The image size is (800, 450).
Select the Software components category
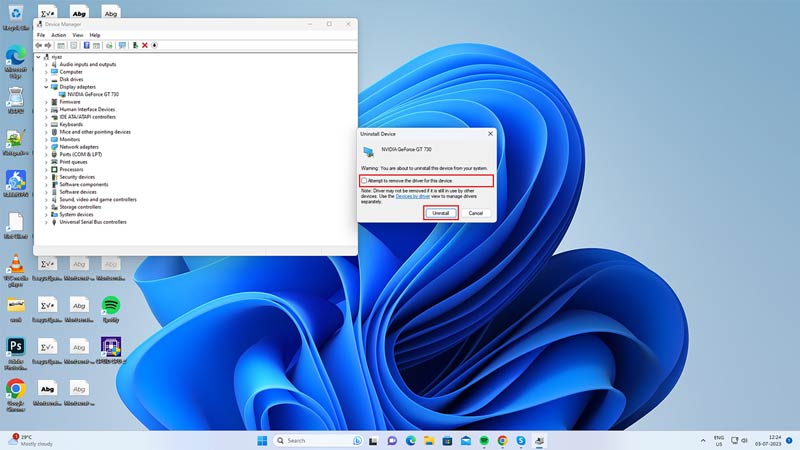(x=84, y=185)
